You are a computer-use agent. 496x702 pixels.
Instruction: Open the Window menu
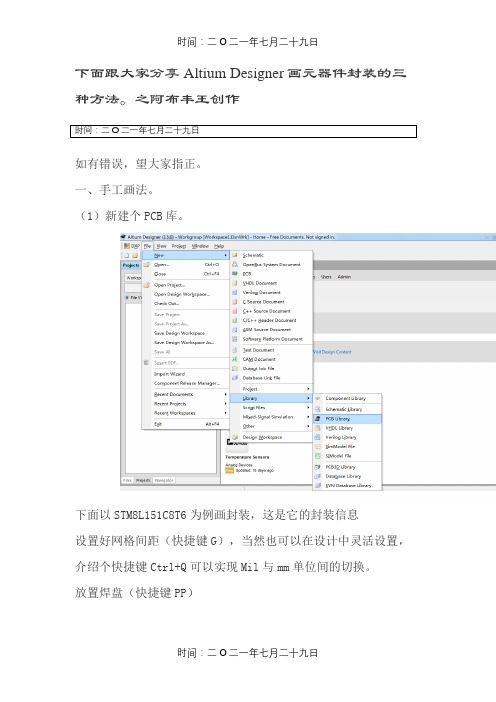click(200, 246)
